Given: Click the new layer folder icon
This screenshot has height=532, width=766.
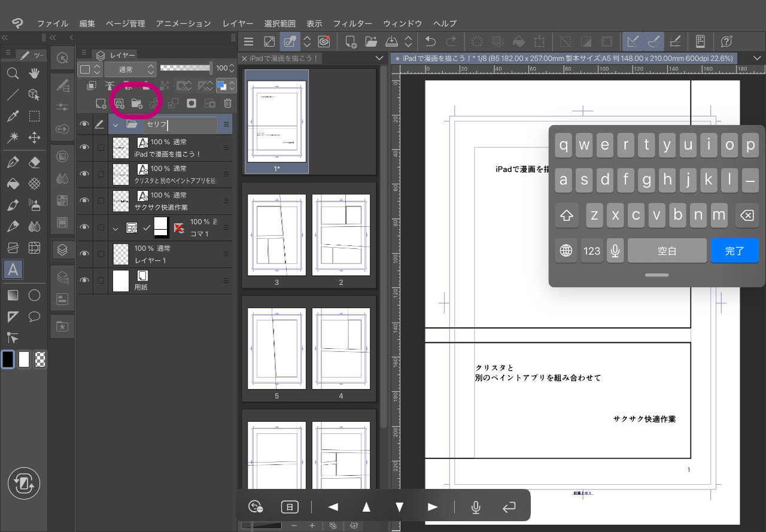Looking at the screenshot, I should [136, 103].
